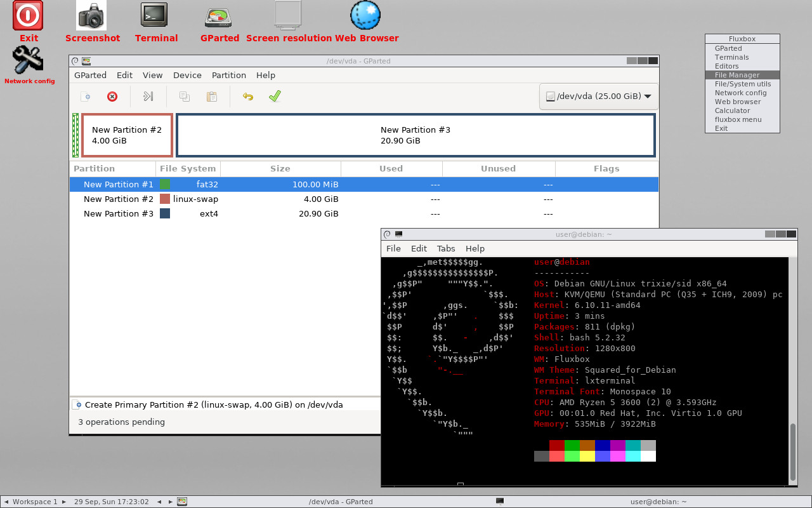
Task: Click the Partition column header
Action: 112,168
